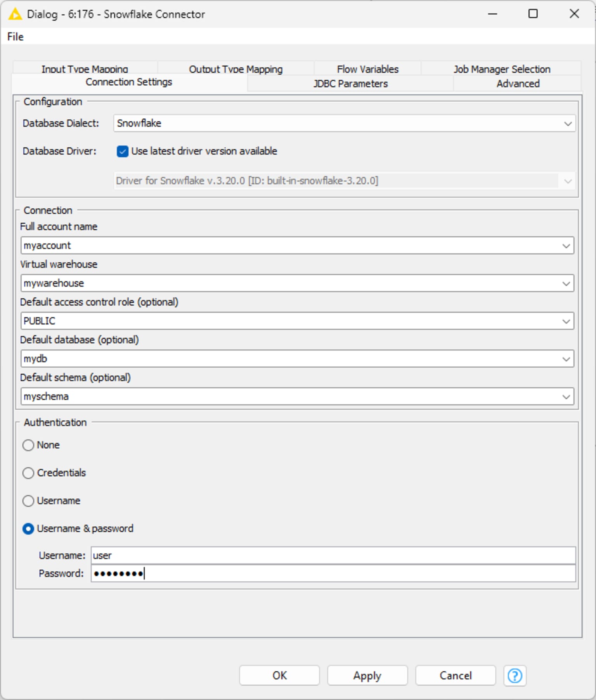Switch to the Input Type Mapping tab
The image size is (596, 700).
click(85, 69)
